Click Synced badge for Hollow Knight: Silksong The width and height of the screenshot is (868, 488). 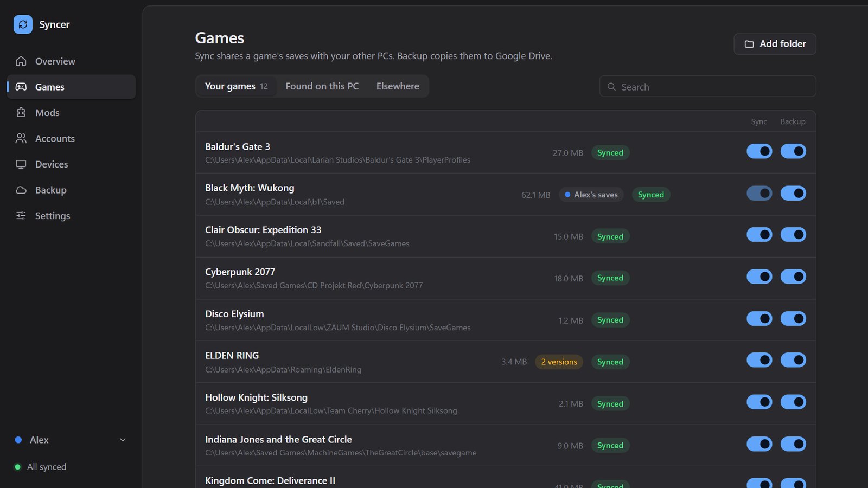point(610,404)
